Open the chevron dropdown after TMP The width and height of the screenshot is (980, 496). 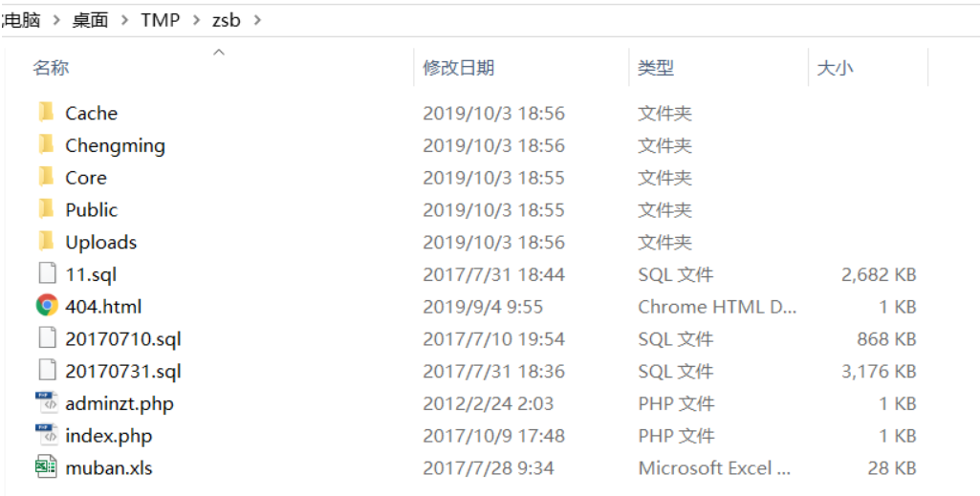pyautogui.click(x=196, y=20)
